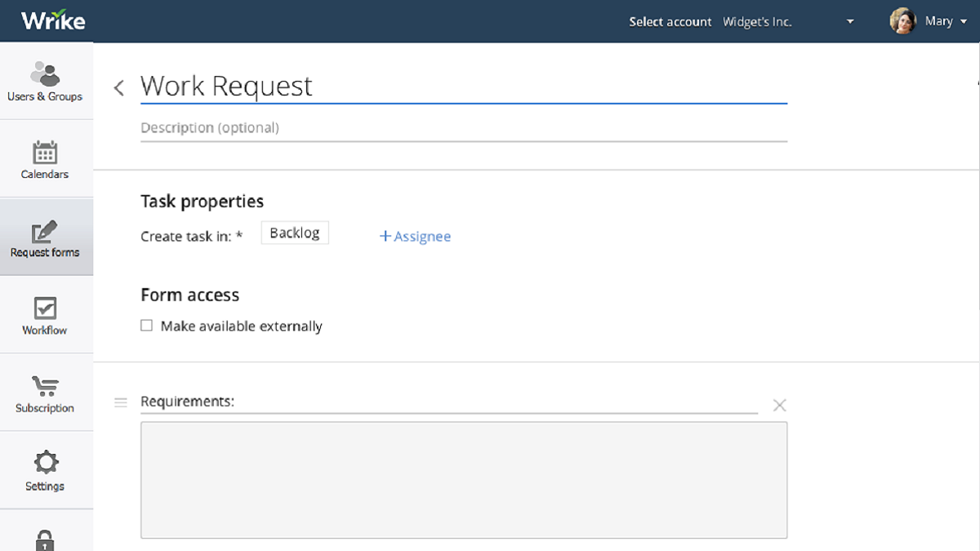Click Mary's profile avatar
The image size is (980, 551).
coord(902,21)
